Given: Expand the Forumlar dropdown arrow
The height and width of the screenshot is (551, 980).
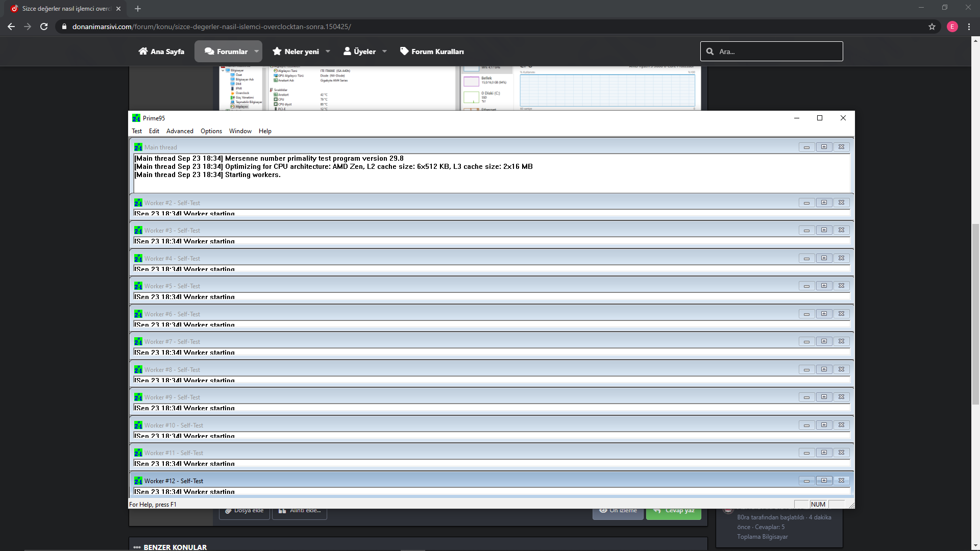Looking at the screenshot, I should coord(256,52).
